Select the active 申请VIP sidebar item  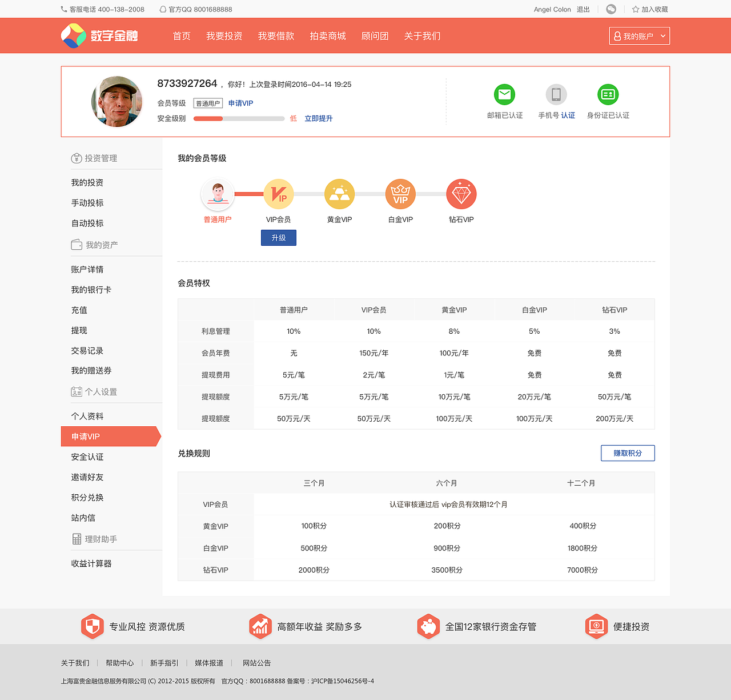111,437
